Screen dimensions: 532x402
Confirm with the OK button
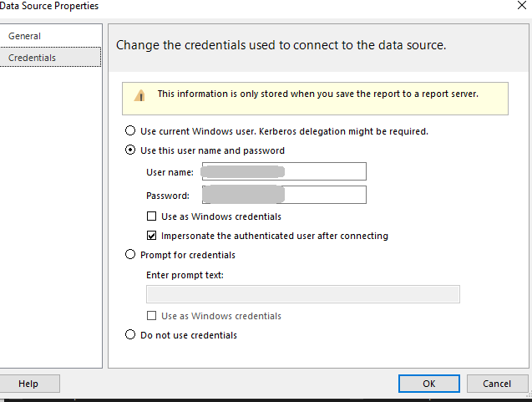(429, 384)
